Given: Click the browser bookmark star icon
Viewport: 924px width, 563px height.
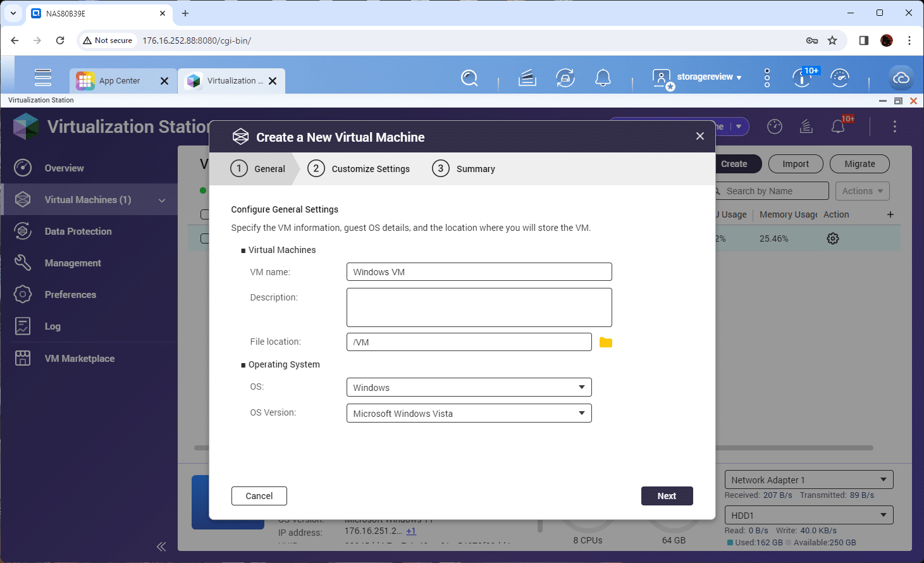Looking at the screenshot, I should tap(832, 40).
